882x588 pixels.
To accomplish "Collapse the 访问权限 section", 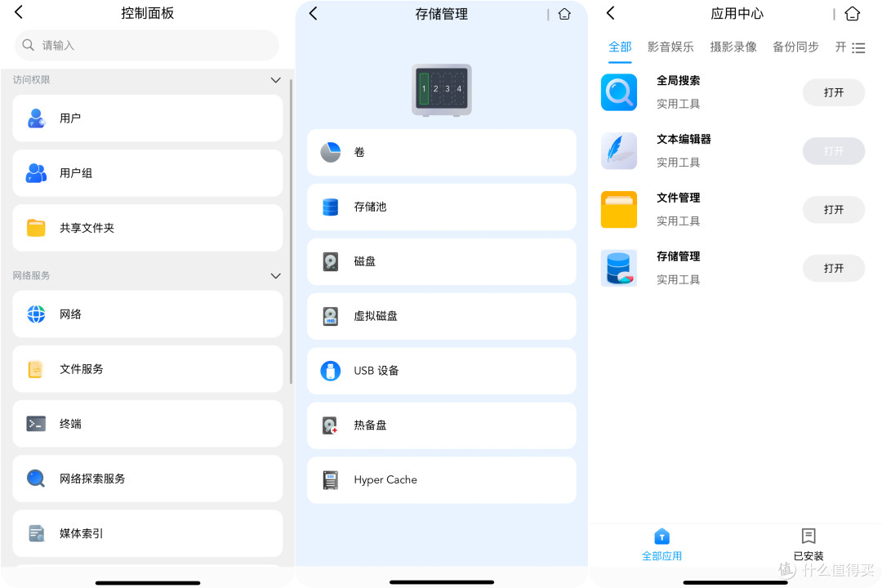I will (x=276, y=80).
